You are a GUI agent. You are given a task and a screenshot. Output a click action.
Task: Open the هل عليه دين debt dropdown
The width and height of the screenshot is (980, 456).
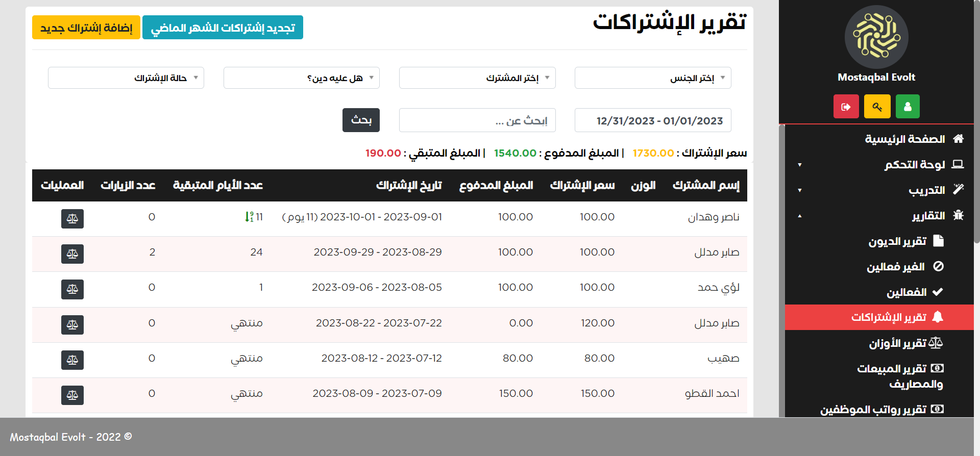point(301,78)
